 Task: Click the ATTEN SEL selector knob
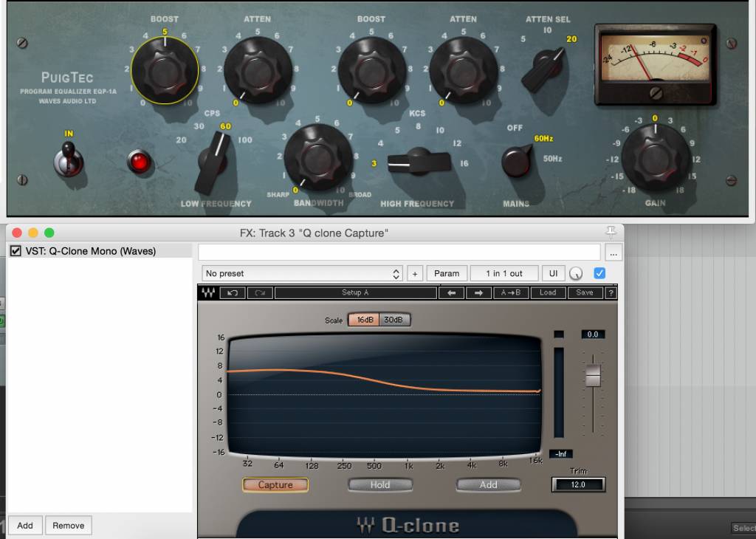click(543, 70)
